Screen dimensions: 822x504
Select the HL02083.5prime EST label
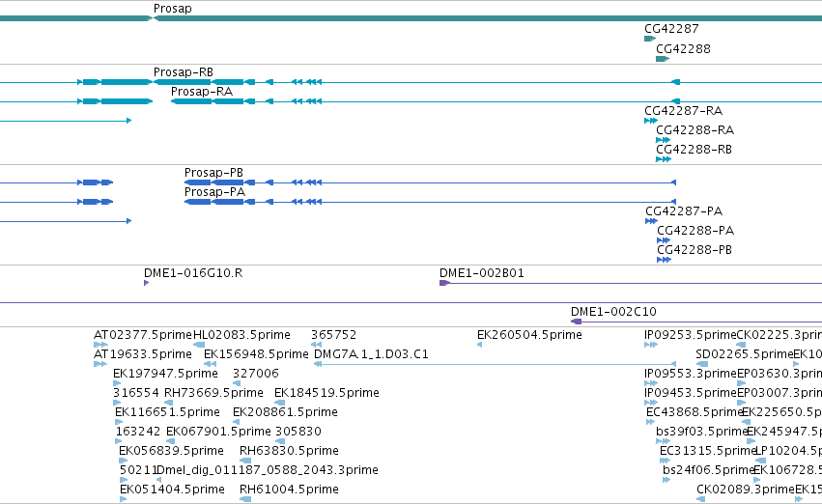point(241,335)
